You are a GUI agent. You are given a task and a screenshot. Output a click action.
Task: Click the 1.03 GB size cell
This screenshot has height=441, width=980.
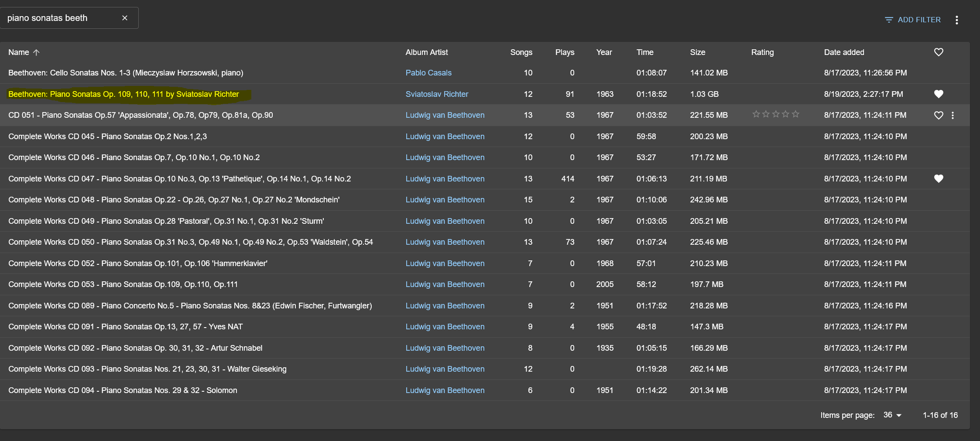(x=704, y=94)
